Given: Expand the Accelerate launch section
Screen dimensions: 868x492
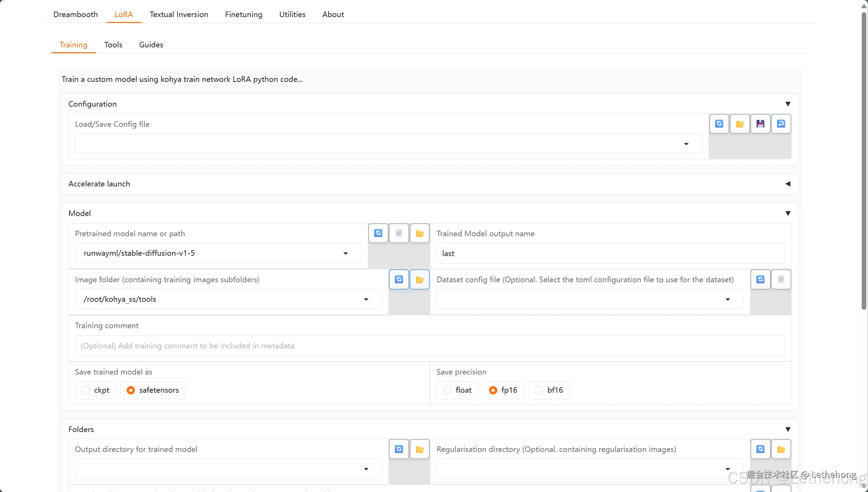Looking at the screenshot, I should 787,184.
